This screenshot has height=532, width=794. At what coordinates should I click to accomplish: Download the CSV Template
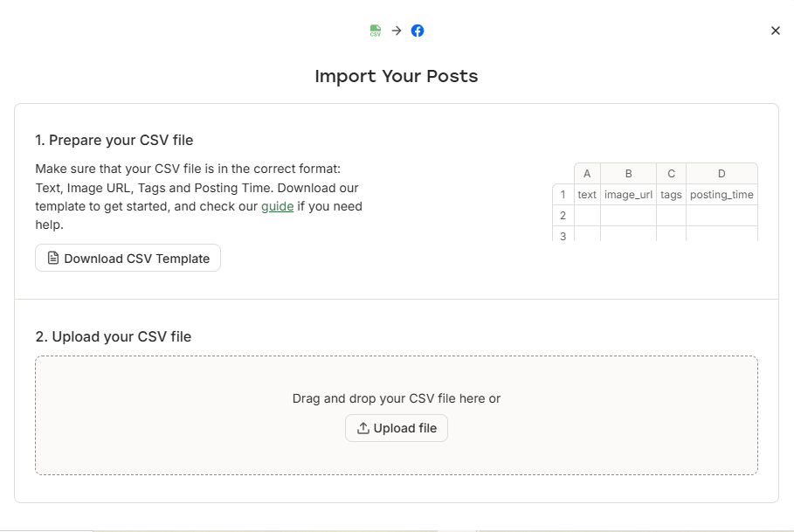128,259
